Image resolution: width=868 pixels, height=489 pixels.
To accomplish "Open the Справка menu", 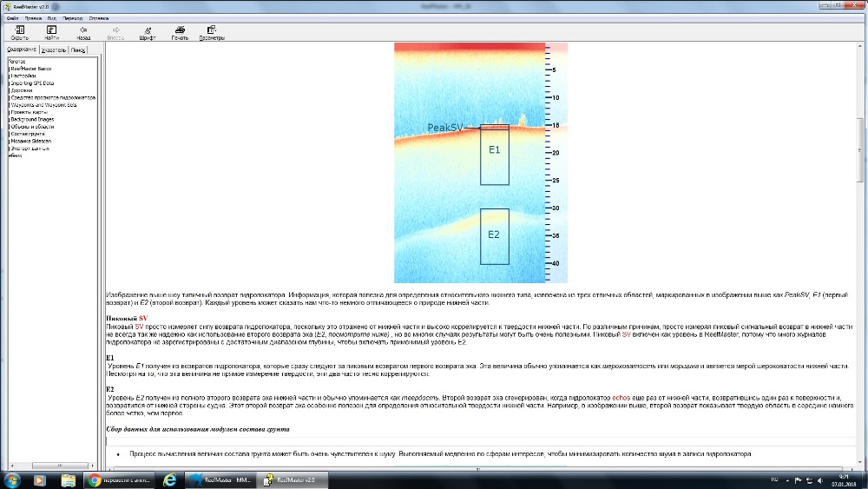I will 100,17.
